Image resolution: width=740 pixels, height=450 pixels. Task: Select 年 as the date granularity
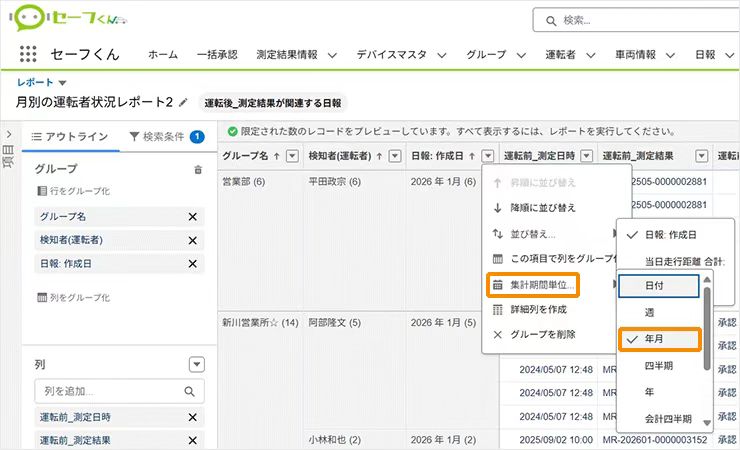pyautogui.click(x=649, y=392)
